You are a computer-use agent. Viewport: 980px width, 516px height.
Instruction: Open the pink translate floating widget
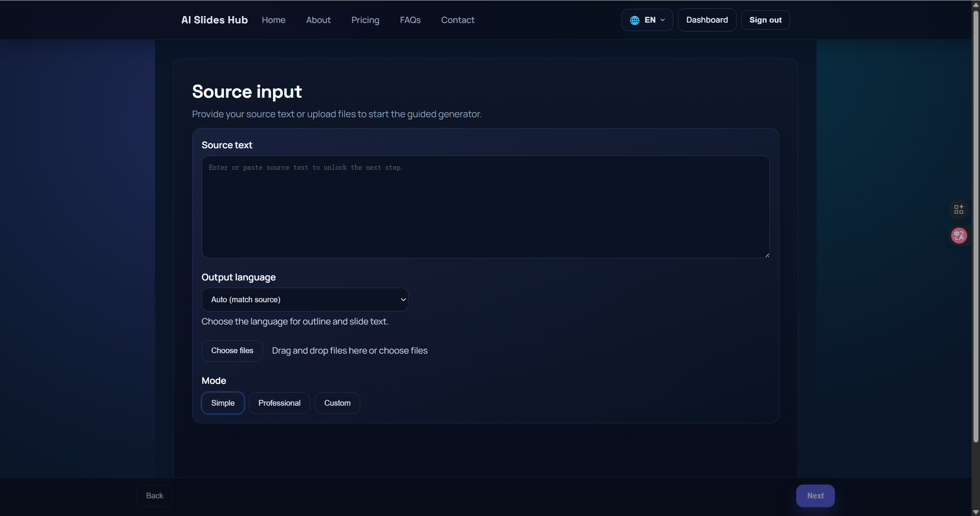(959, 235)
